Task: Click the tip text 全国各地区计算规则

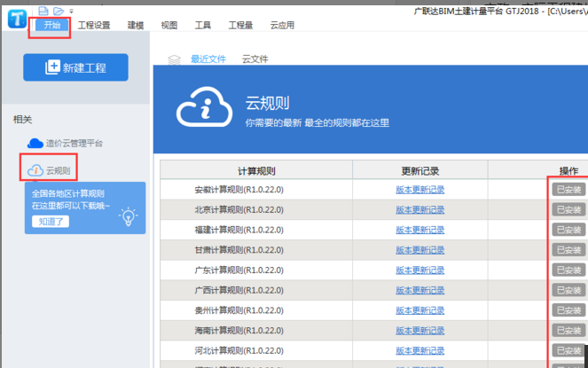Action: [68, 194]
